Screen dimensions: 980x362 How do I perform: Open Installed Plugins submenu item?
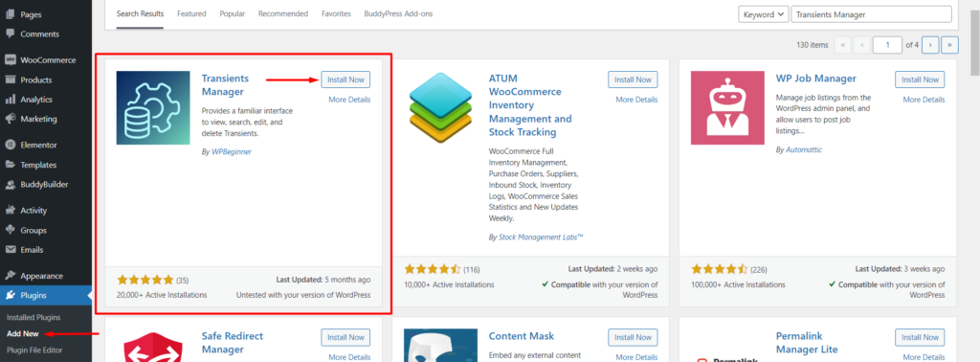point(33,317)
